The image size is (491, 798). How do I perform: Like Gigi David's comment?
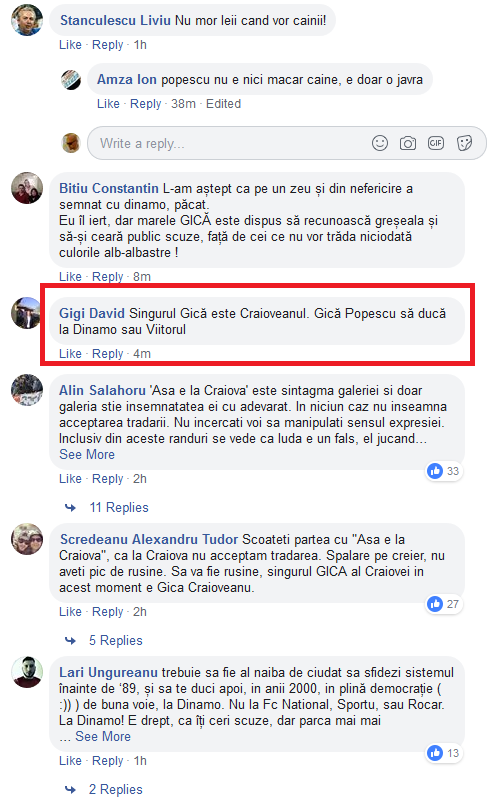[70, 353]
